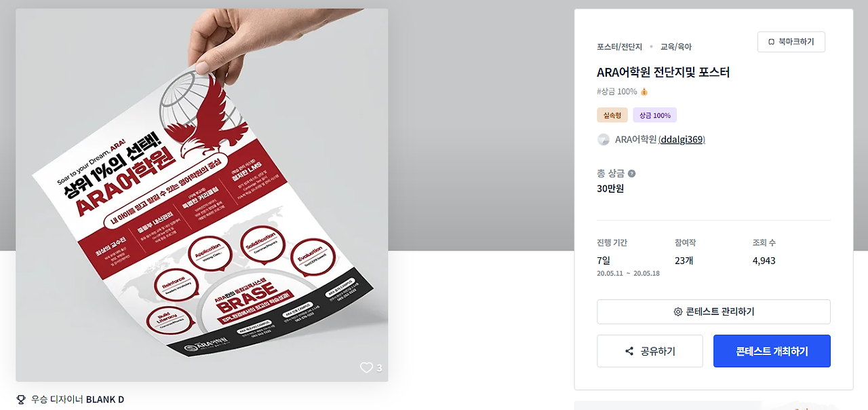This screenshot has width=868, height=410.
Task: Click the #상금 100% hashtag
Action: (x=616, y=92)
